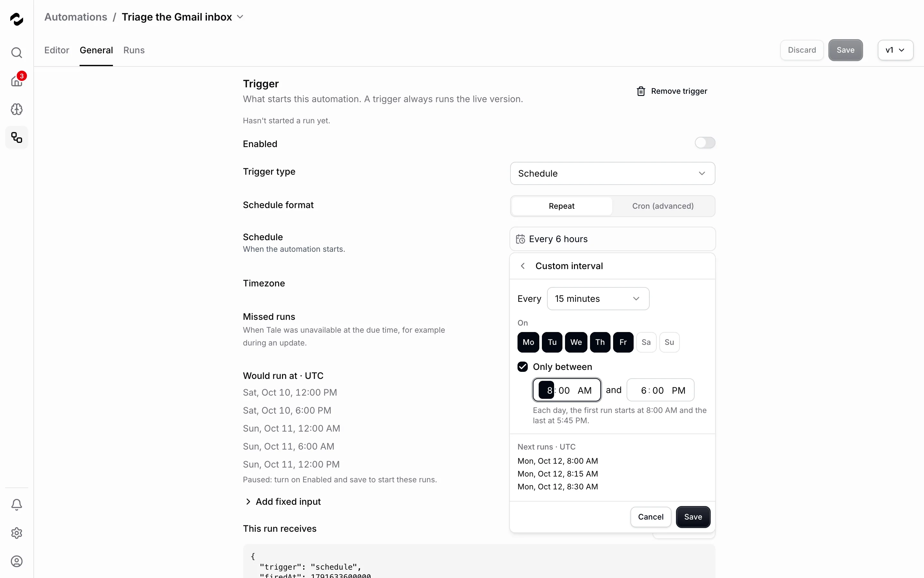Go to Automations breadcrumb link
Screen dimensions: 924x578
76,17
